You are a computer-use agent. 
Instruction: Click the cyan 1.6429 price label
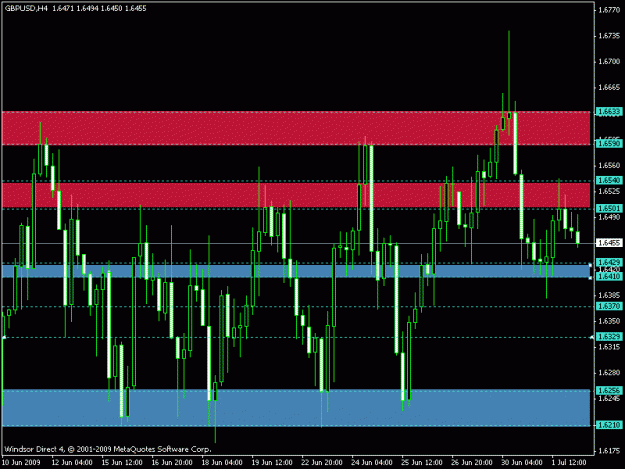point(609,262)
